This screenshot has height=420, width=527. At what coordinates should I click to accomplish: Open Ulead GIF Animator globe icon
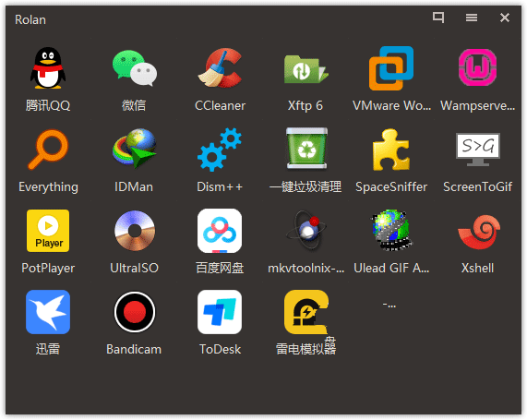click(x=391, y=231)
